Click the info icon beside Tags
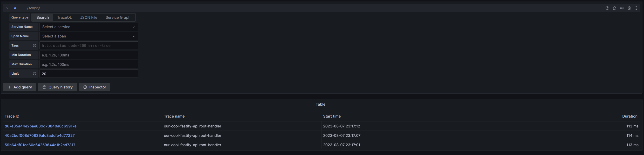Image resolution: width=644 pixels, height=155 pixels. pos(35,46)
